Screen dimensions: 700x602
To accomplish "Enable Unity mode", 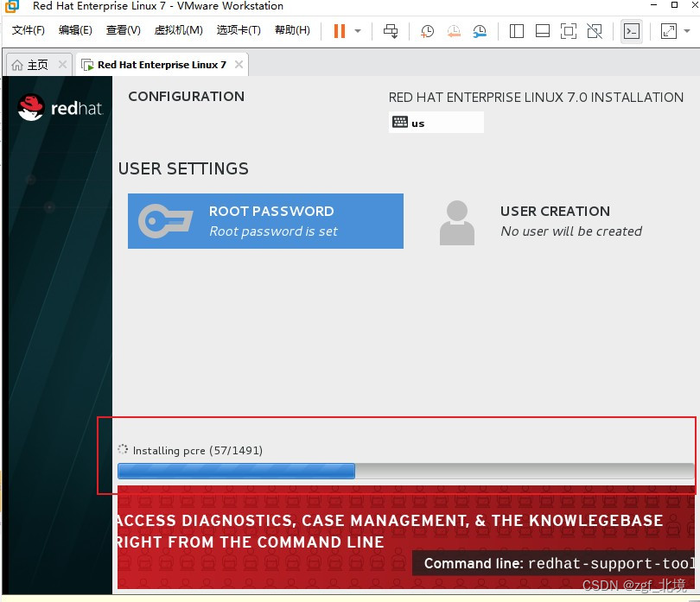I will tap(594, 31).
